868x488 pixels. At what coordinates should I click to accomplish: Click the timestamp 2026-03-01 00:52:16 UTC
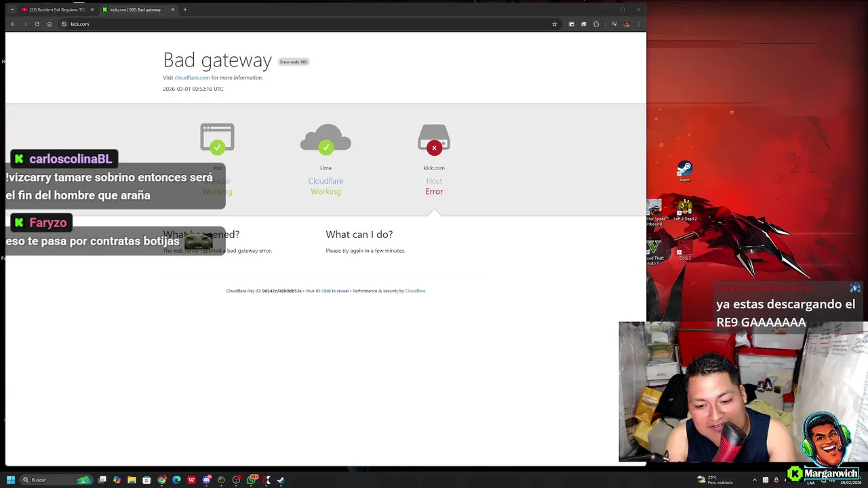(193, 89)
